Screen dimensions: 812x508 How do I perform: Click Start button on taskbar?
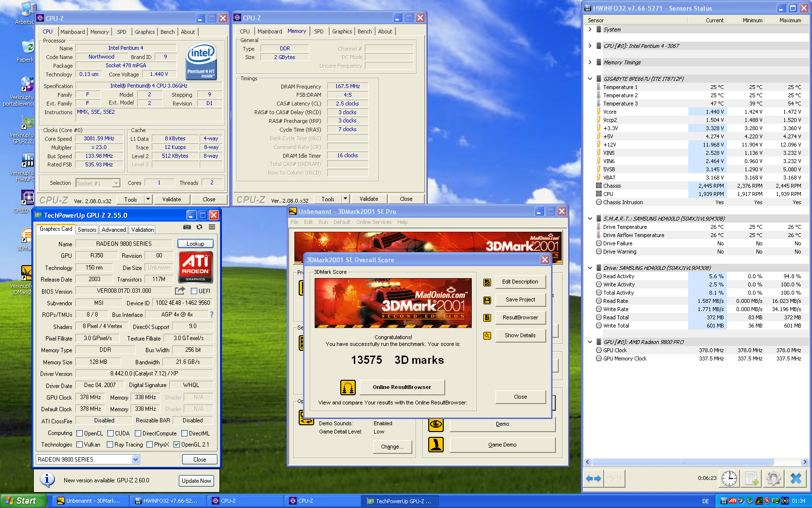[x=24, y=501]
